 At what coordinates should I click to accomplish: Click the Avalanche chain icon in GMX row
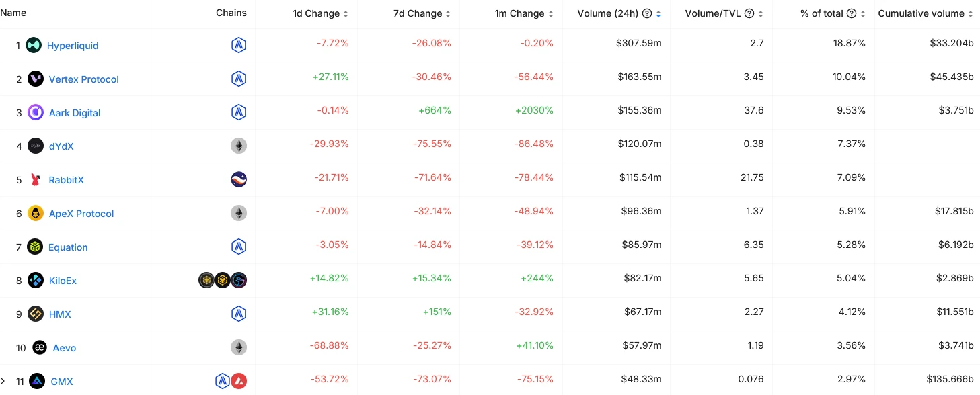(x=239, y=381)
